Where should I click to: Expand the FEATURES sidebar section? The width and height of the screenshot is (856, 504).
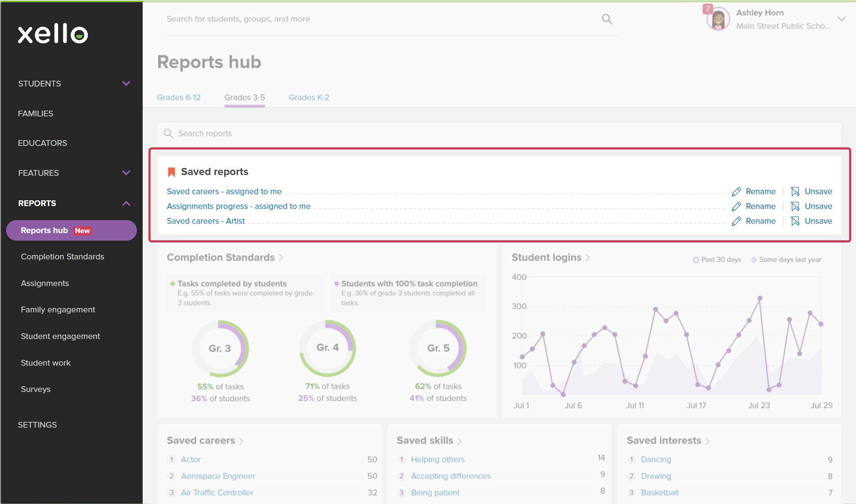pyautogui.click(x=126, y=173)
